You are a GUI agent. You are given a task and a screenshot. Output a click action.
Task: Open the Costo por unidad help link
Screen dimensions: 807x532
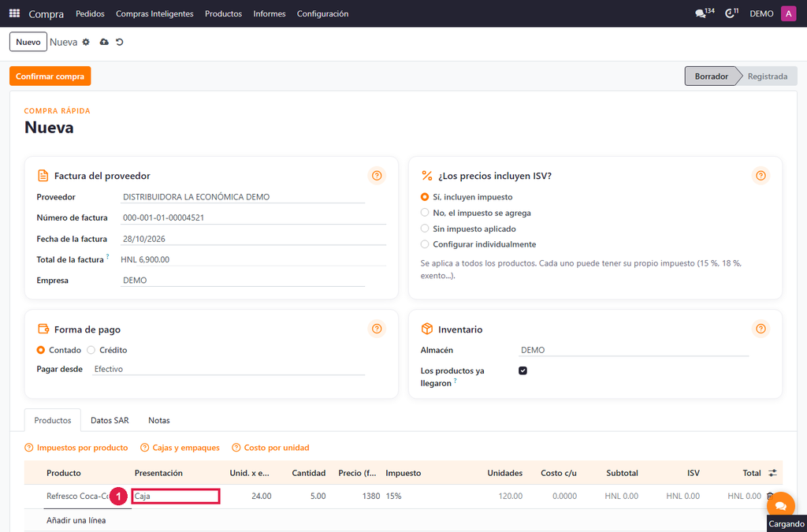tap(271, 448)
